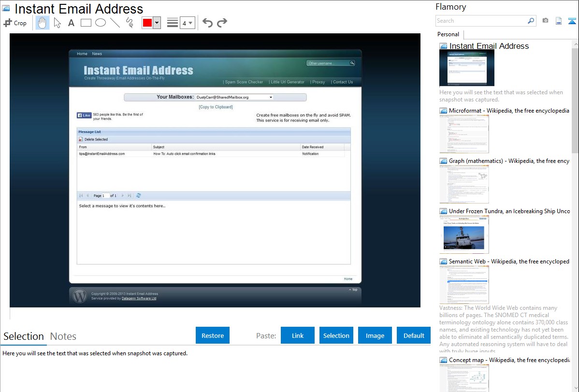
Task: Click the icon beside Microformat snapshot title
Action: pyautogui.click(x=443, y=111)
